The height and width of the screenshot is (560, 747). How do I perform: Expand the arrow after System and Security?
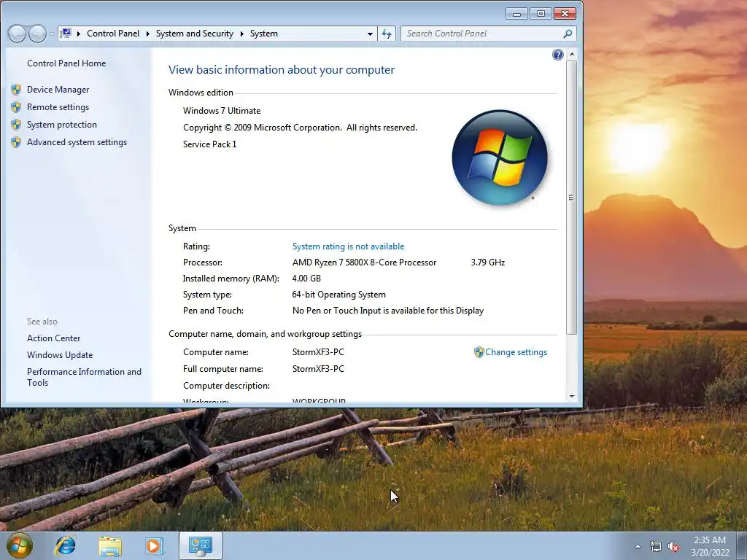[241, 34]
